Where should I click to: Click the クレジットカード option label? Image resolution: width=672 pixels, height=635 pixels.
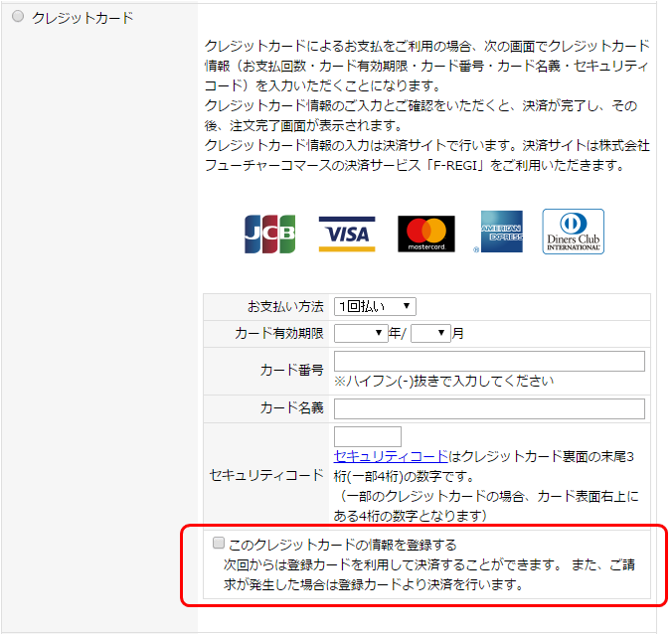pos(83,18)
